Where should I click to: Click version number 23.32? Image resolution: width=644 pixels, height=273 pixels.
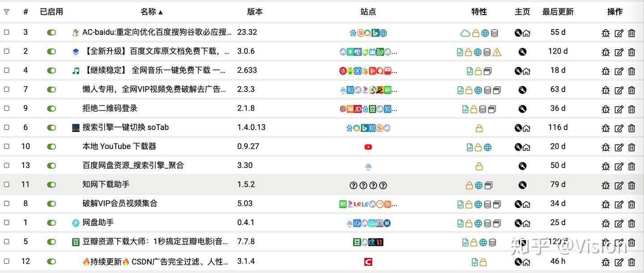coord(247,32)
